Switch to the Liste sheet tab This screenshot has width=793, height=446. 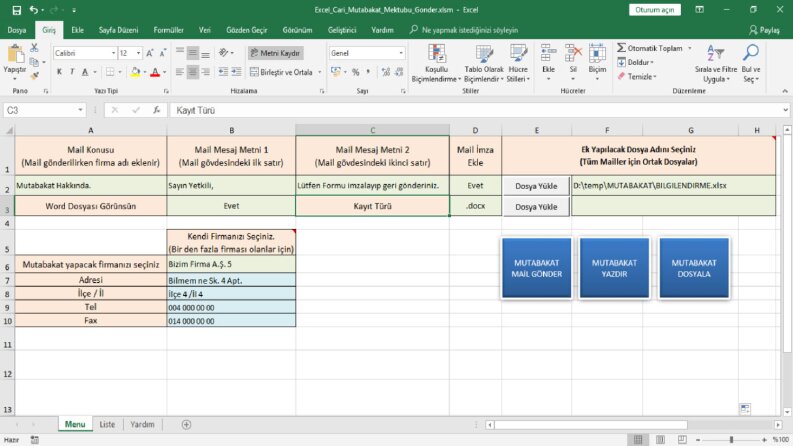(107, 424)
